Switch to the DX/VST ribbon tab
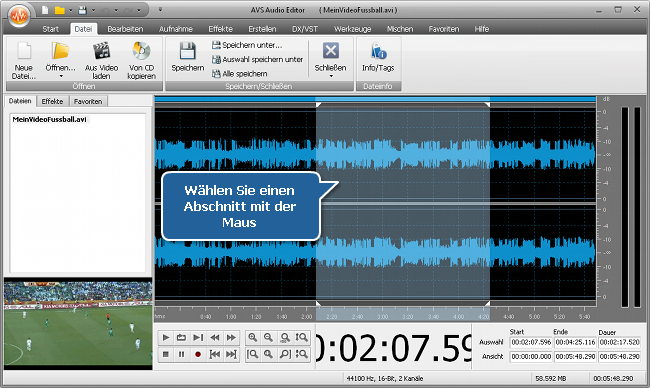 pyautogui.click(x=305, y=29)
